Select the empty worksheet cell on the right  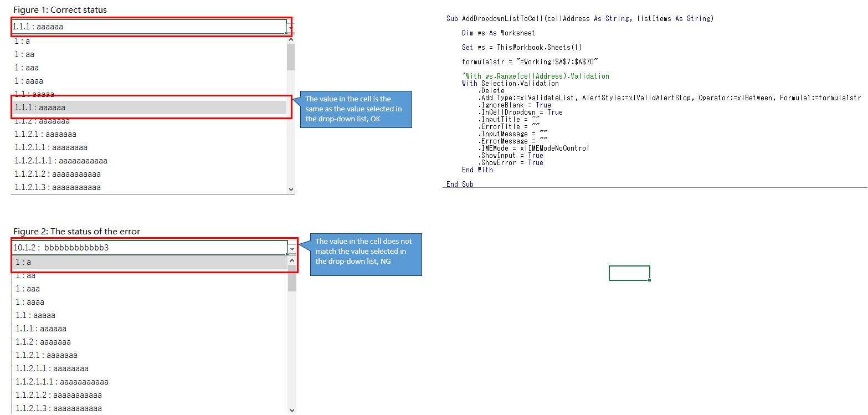click(629, 273)
